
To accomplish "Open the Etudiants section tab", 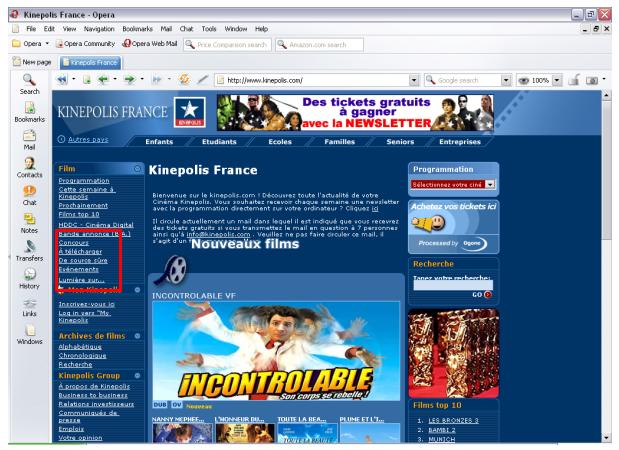I will click(x=219, y=142).
